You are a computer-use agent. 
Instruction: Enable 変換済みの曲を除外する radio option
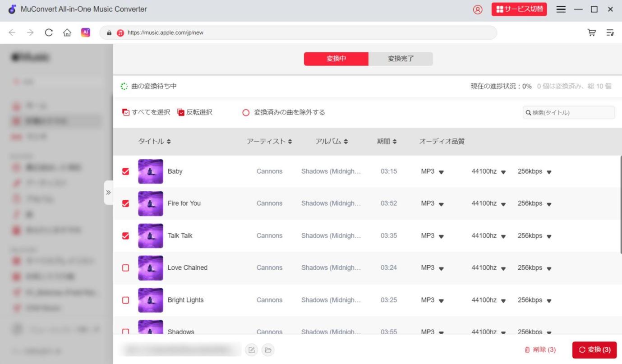[x=246, y=113]
